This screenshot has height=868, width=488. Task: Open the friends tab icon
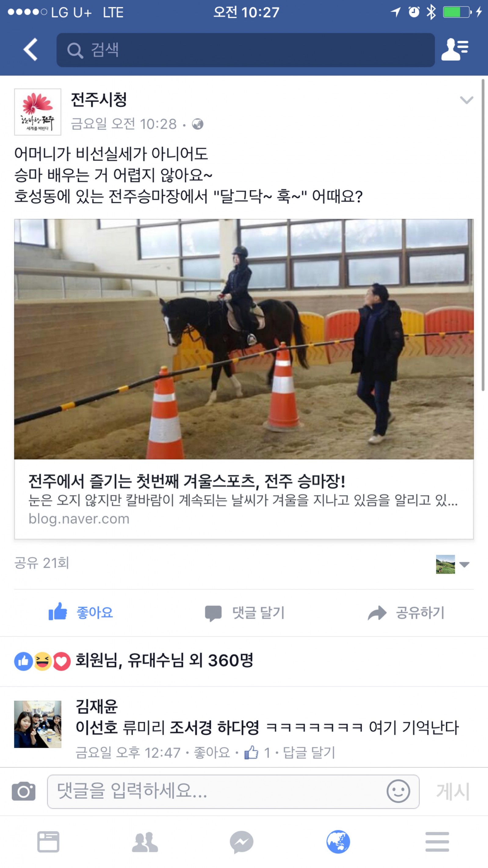tap(145, 842)
